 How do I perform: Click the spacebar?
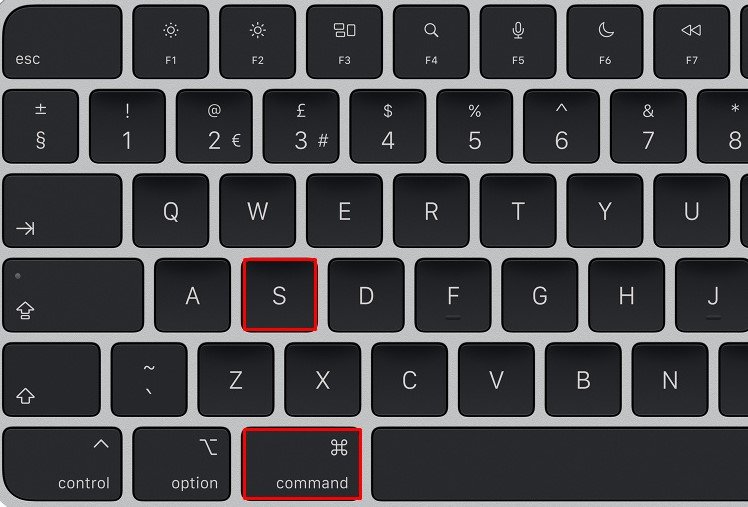[x=560, y=464]
